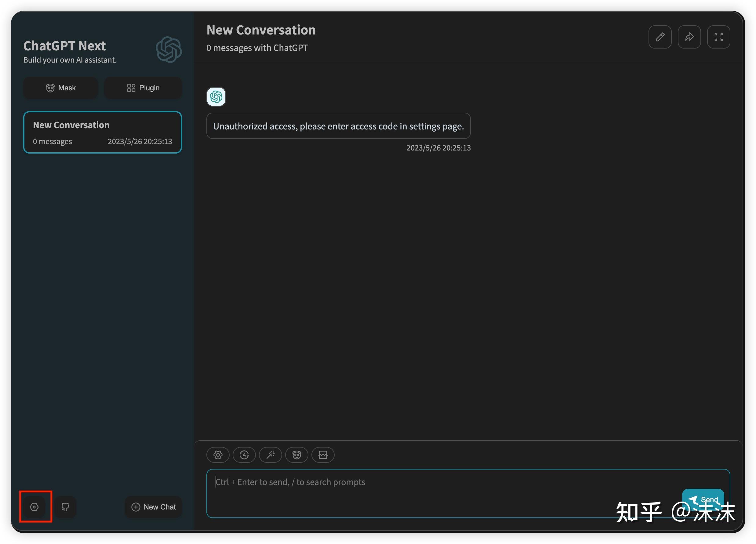This screenshot has height=544, width=756.
Task: Open the GitHub repository link
Action: (x=65, y=507)
